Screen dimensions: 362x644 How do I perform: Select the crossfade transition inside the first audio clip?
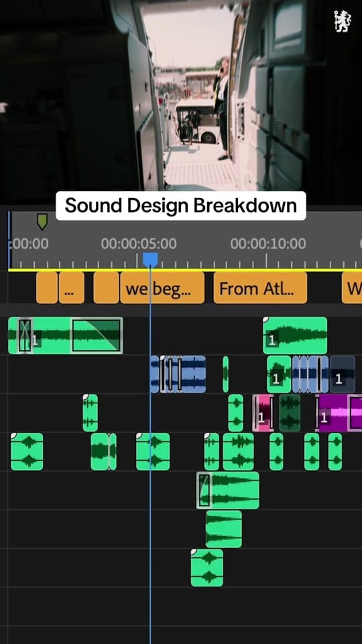[25, 335]
